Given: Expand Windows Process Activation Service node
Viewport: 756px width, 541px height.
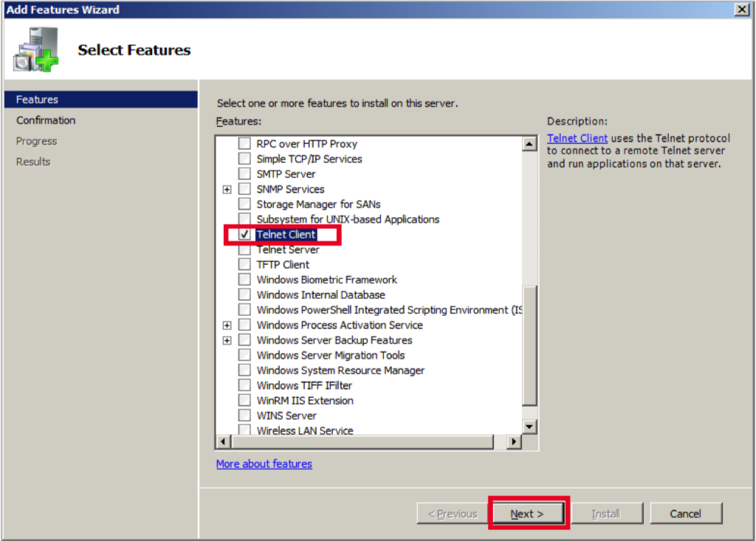Looking at the screenshot, I should 227,325.
